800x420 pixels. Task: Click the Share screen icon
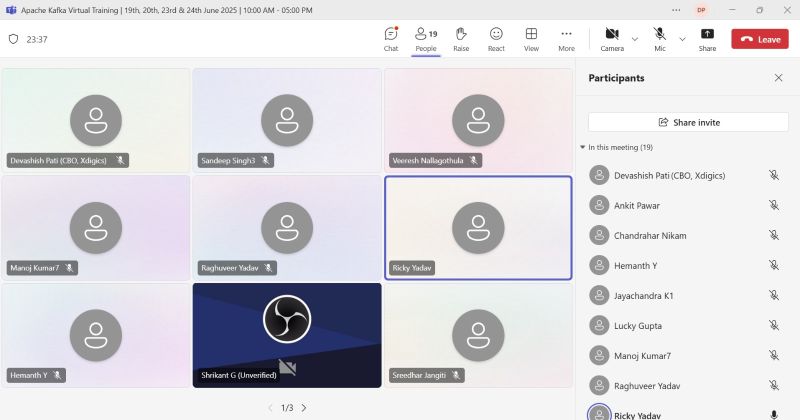click(707, 38)
